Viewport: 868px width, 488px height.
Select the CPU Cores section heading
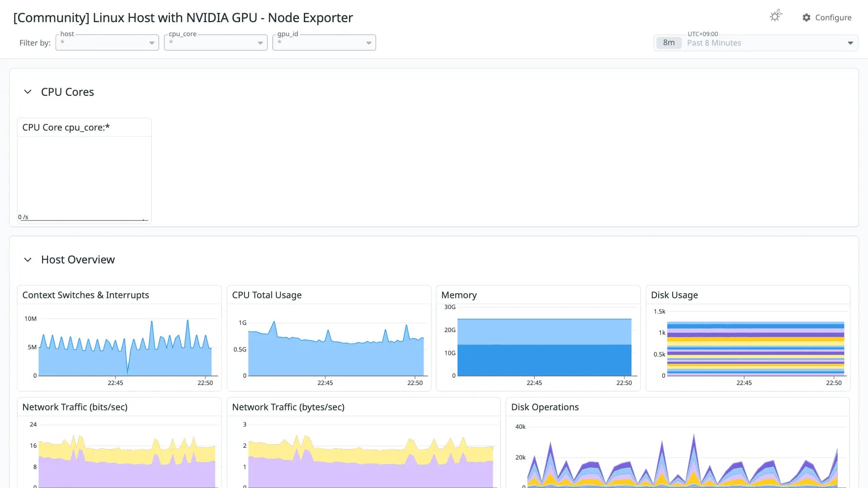(67, 92)
